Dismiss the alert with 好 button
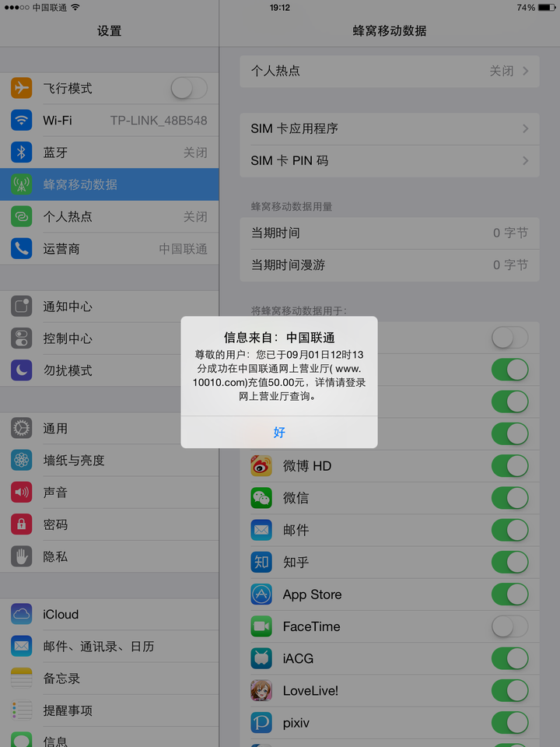560x747 pixels. coord(279,432)
